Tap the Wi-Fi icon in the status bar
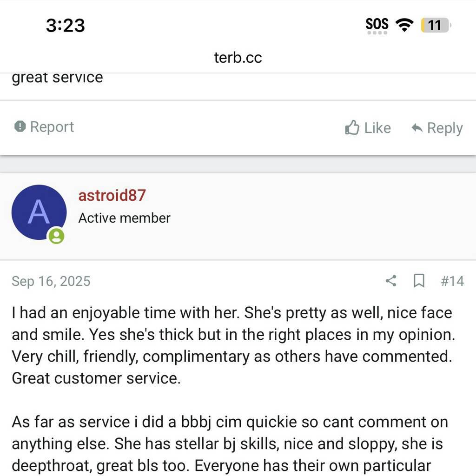This screenshot has height=476, width=476. pos(404,25)
